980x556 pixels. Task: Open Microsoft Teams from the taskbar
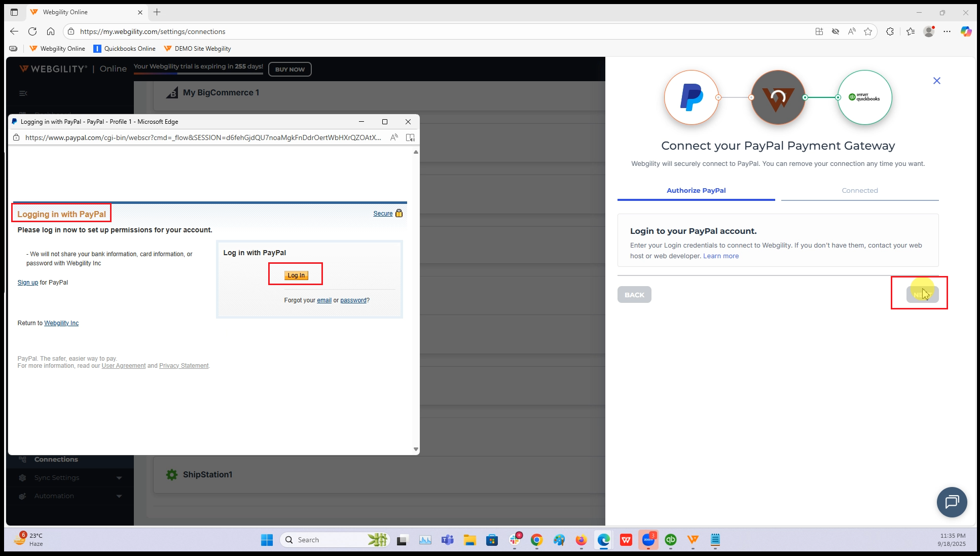tap(447, 540)
